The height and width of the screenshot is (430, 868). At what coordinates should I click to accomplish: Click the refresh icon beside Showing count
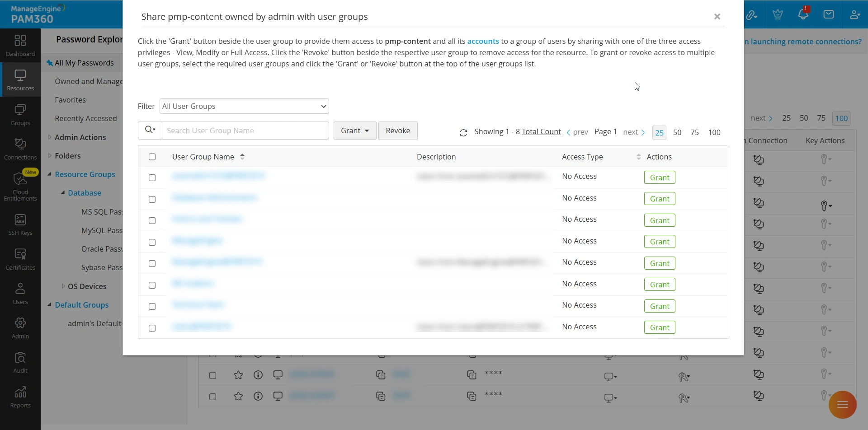point(463,133)
